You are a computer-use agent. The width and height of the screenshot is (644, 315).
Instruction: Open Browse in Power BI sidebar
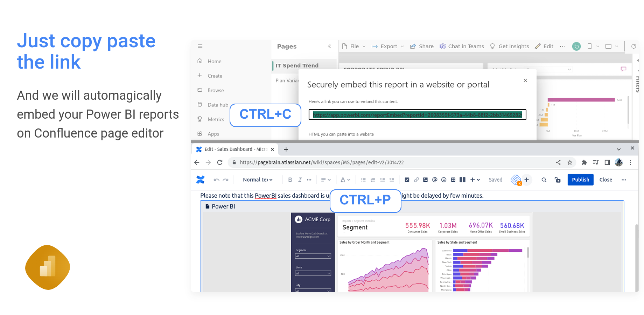coord(210,90)
